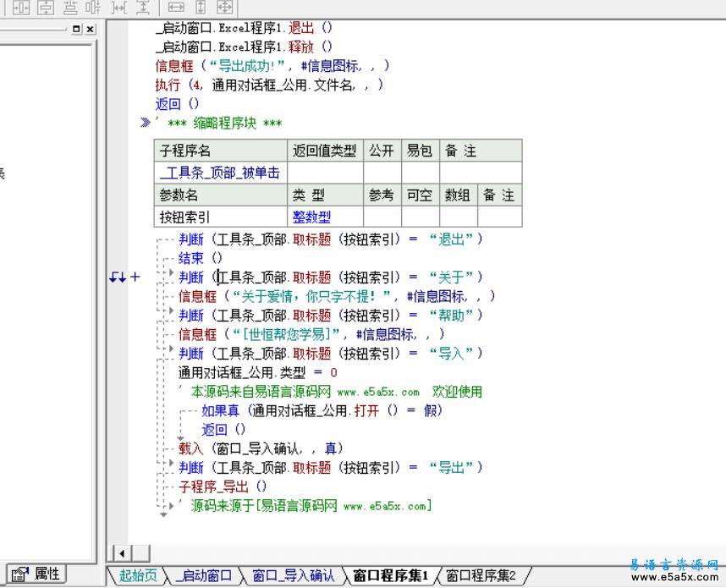The height and width of the screenshot is (588, 726).
Task: Click subroutine name _工具条_顶部_被单击
Action: click(x=220, y=173)
